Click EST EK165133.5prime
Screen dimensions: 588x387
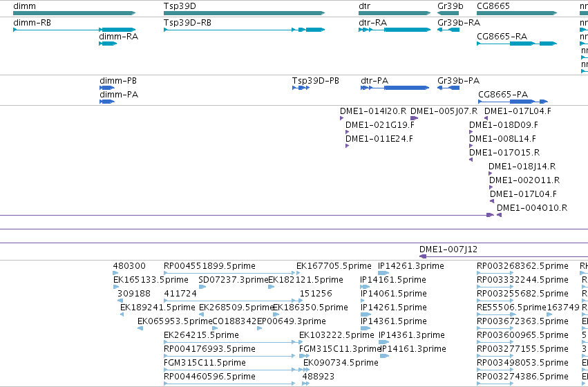pos(151,280)
